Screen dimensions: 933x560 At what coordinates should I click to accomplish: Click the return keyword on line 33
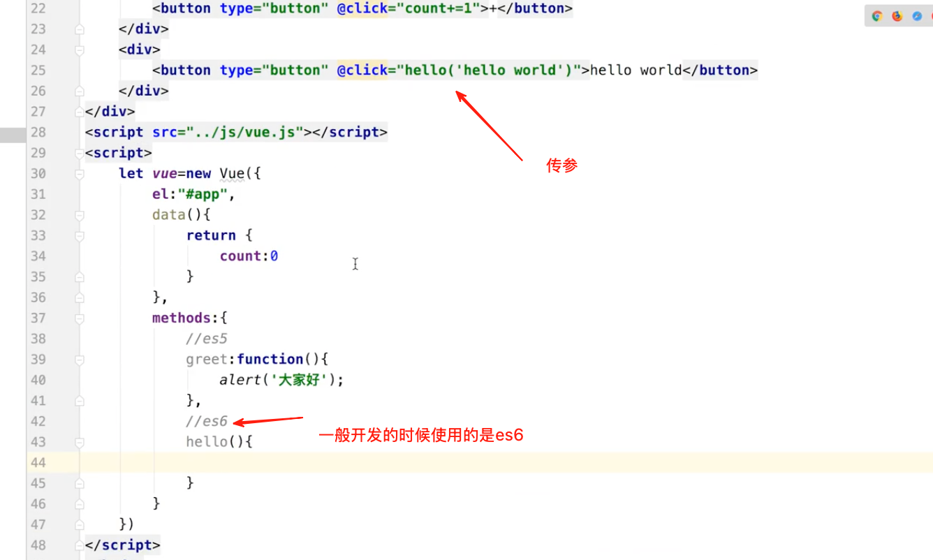click(211, 235)
